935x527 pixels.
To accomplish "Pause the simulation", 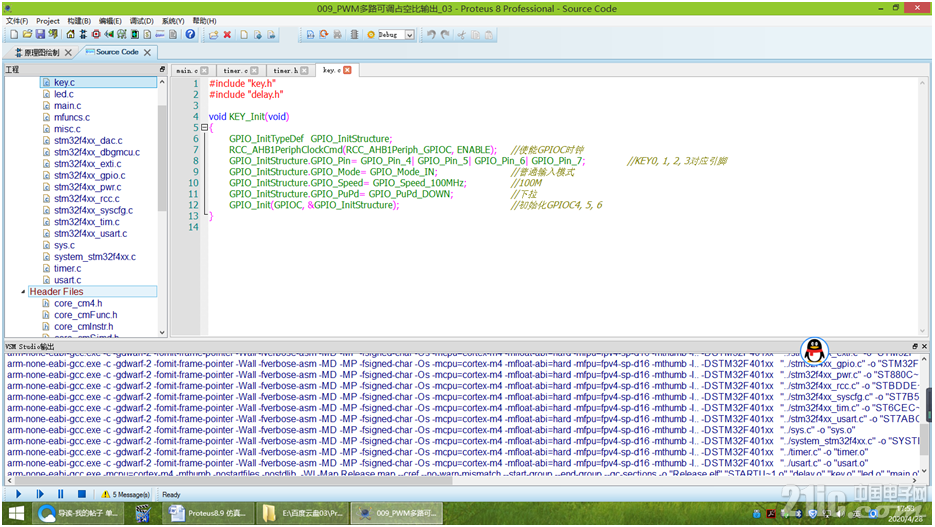I will (60, 494).
